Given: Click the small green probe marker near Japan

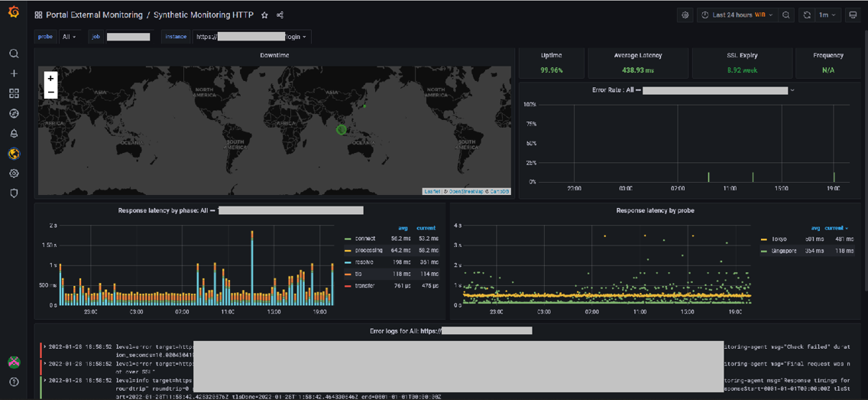Looking at the screenshot, I should click(x=364, y=106).
